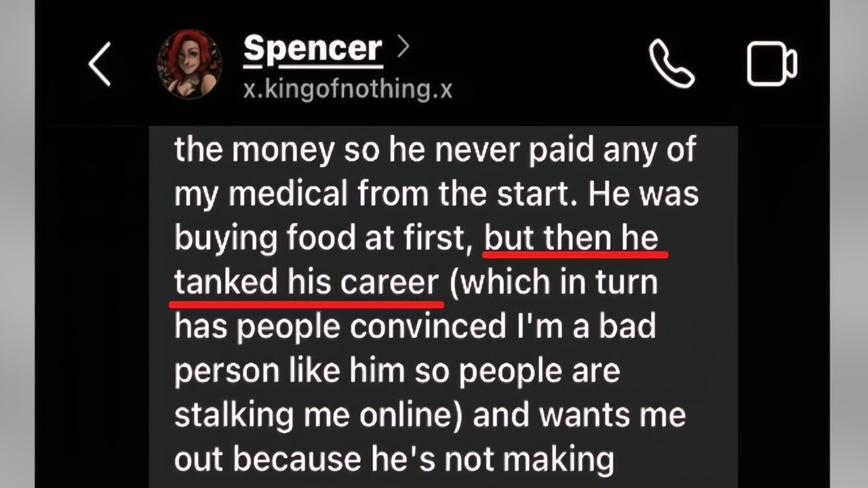Open the x.kingofnothing.x username
This screenshot has height=488, width=868.
pos(347,88)
